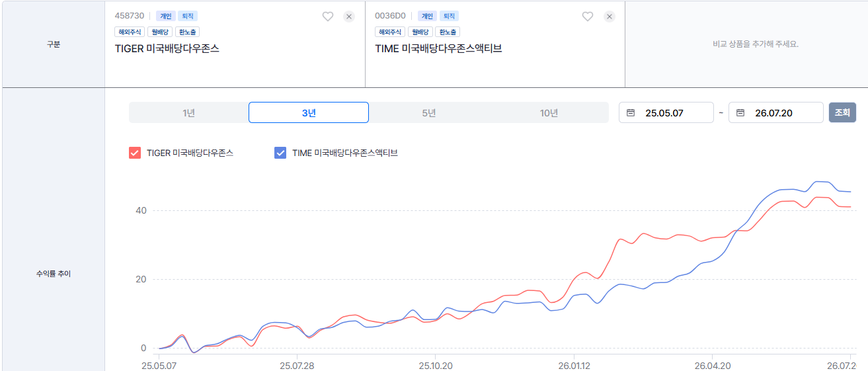Click the 해외주식 tag under code 458730
Viewport: 868px width, 371px height.
[130, 32]
